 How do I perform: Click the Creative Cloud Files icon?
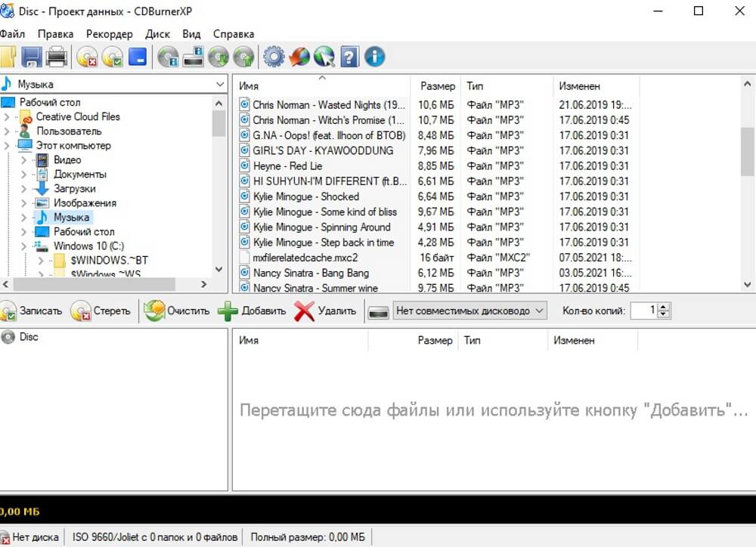click(26, 117)
